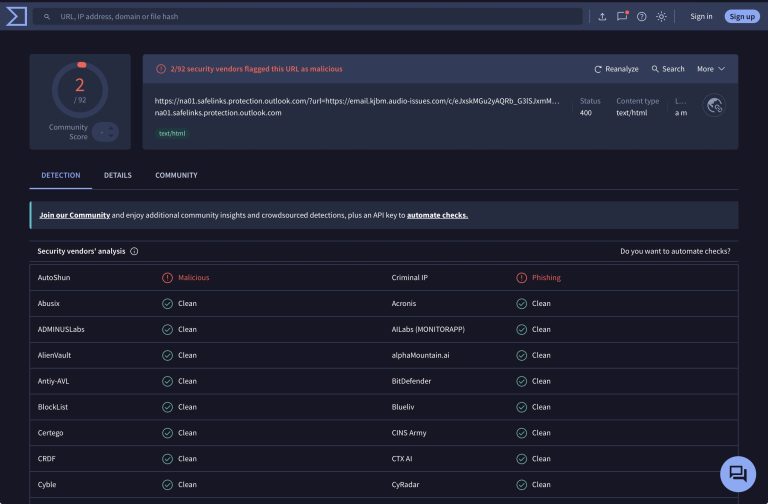Open the chat support floating button
The width and height of the screenshot is (768, 504).
point(738,474)
